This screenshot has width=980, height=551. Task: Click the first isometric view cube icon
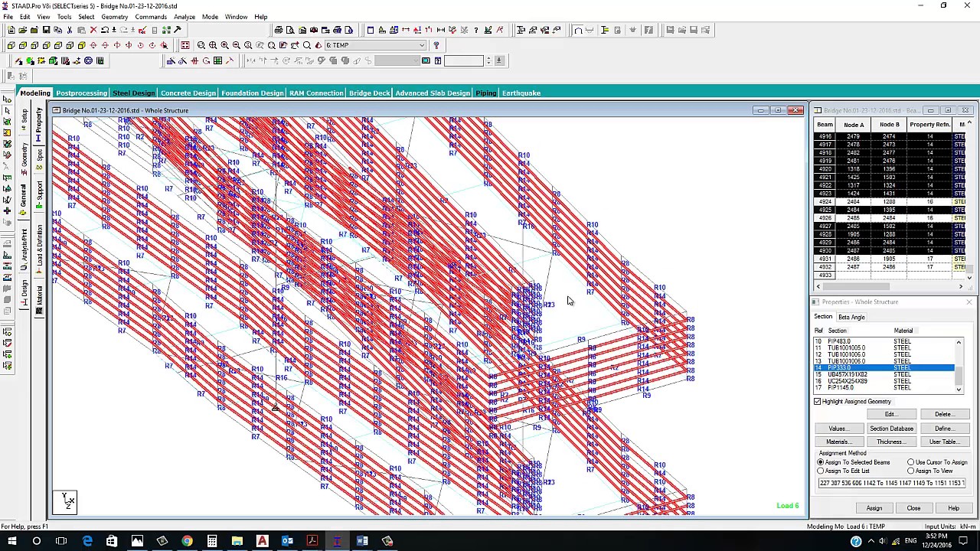11,45
